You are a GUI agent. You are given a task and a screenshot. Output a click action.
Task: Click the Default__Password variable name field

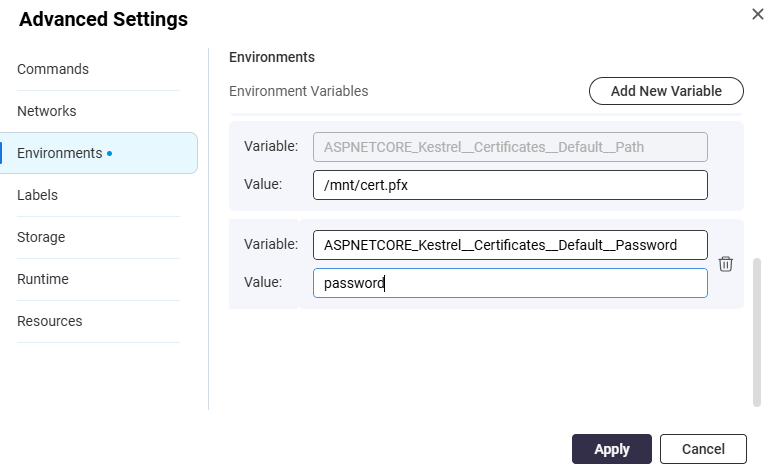[510, 245]
